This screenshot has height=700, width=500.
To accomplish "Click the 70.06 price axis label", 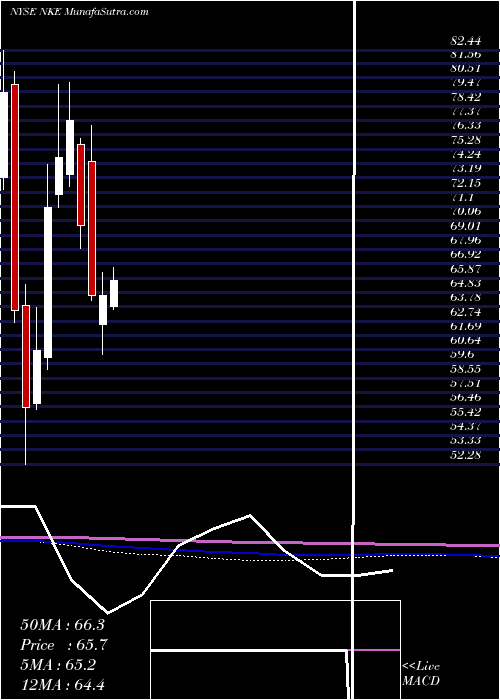I will tap(466, 212).
